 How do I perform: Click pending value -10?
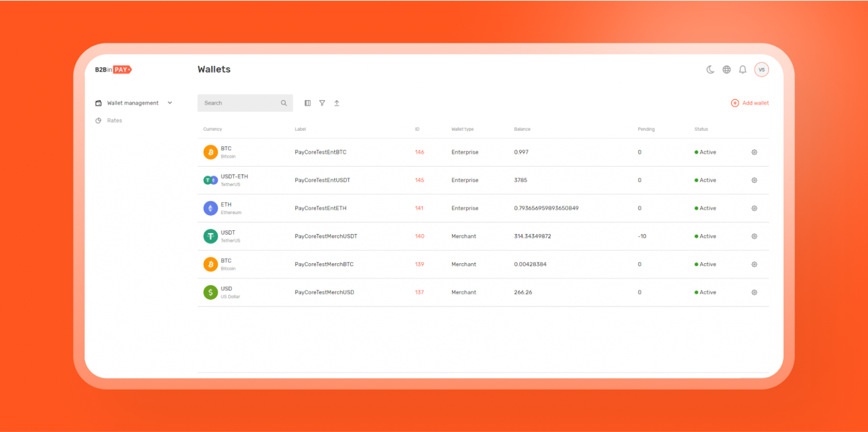click(x=642, y=236)
